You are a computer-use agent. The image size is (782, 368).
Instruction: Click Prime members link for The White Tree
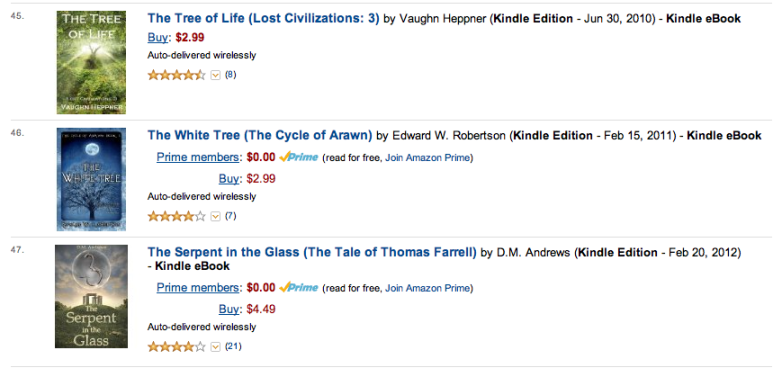pyautogui.click(x=198, y=158)
